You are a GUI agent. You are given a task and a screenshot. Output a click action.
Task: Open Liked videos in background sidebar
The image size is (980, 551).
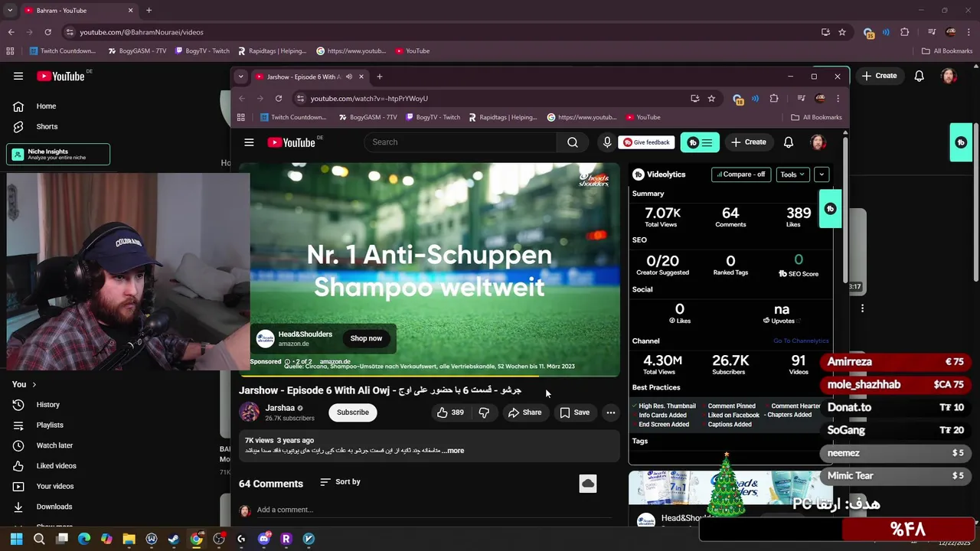point(56,466)
